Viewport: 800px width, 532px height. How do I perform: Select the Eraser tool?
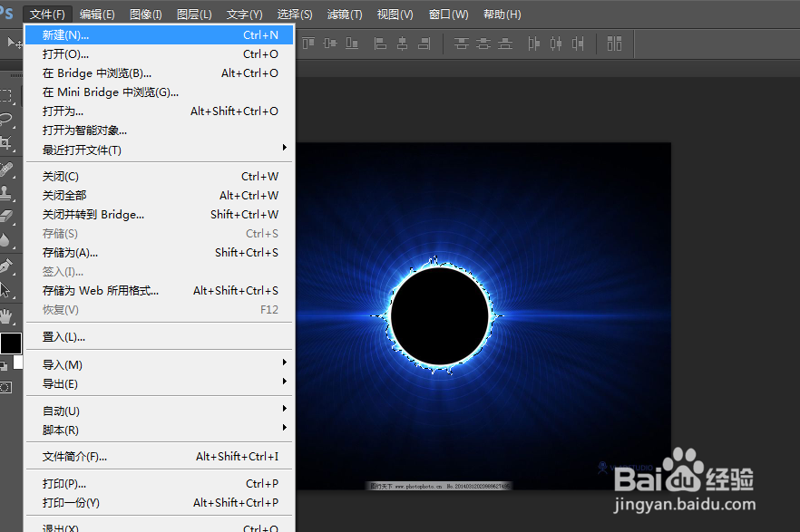[6, 216]
